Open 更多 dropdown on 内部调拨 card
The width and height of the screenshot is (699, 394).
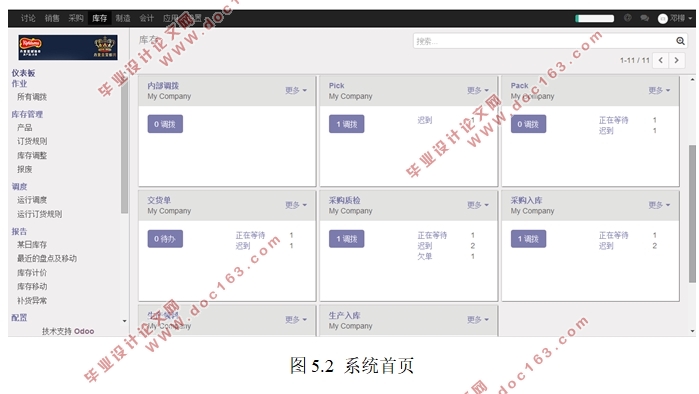[x=296, y=90]
